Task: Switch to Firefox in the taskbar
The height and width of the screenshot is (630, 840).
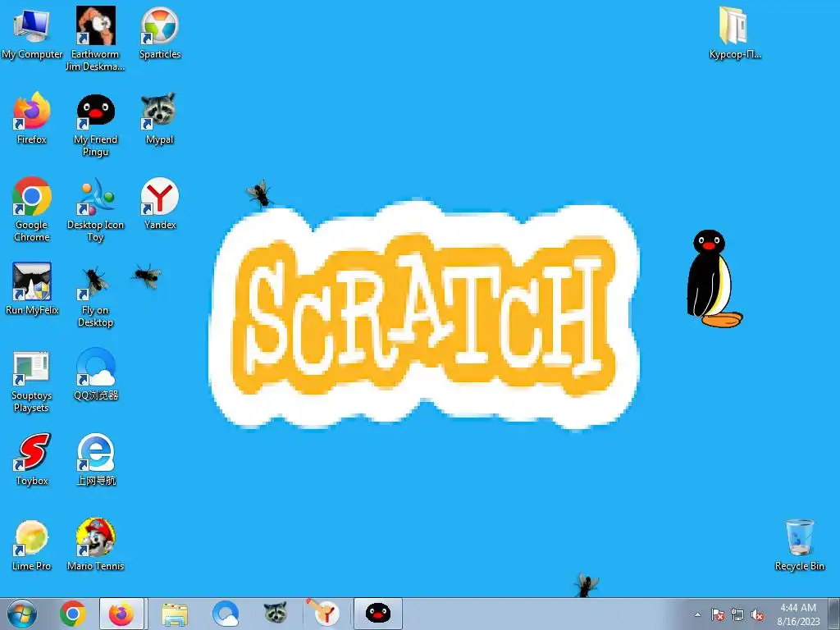Action: [121, 614]
